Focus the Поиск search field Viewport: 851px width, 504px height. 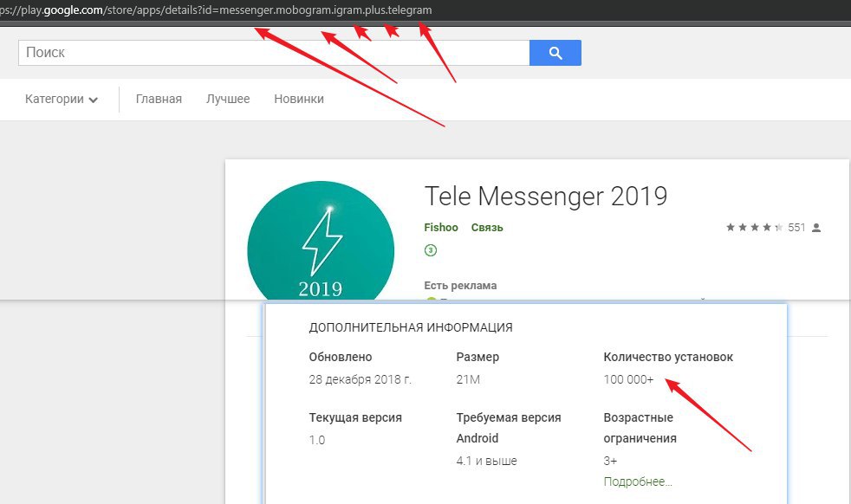click(274, 53)
